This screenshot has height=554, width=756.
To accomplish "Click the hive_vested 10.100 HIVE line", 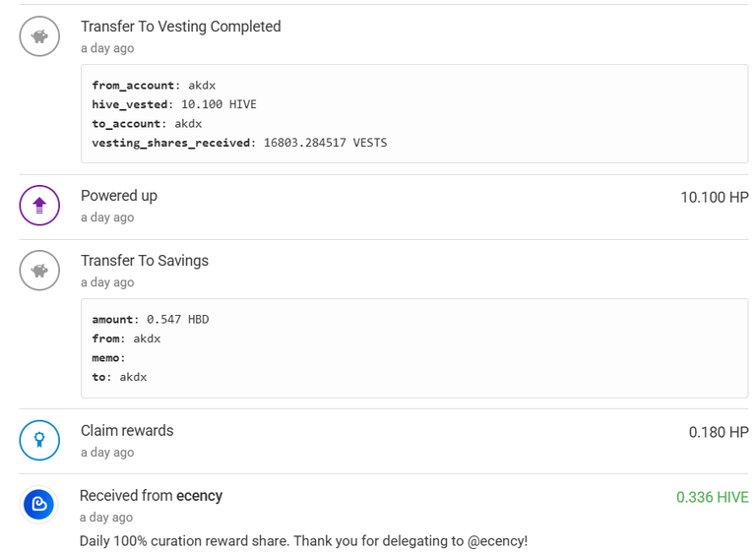I will click(174, 104).
